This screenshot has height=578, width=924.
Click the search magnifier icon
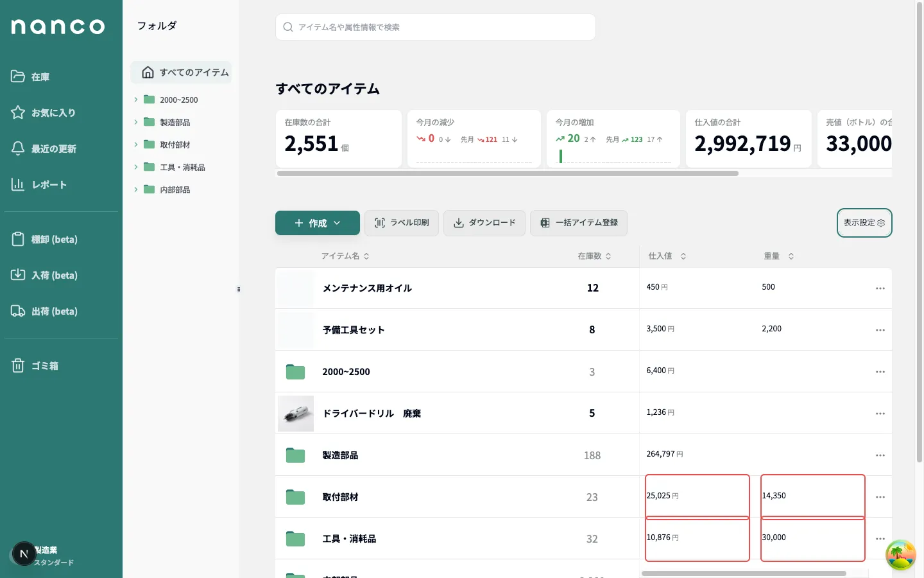tap(288, 27)
